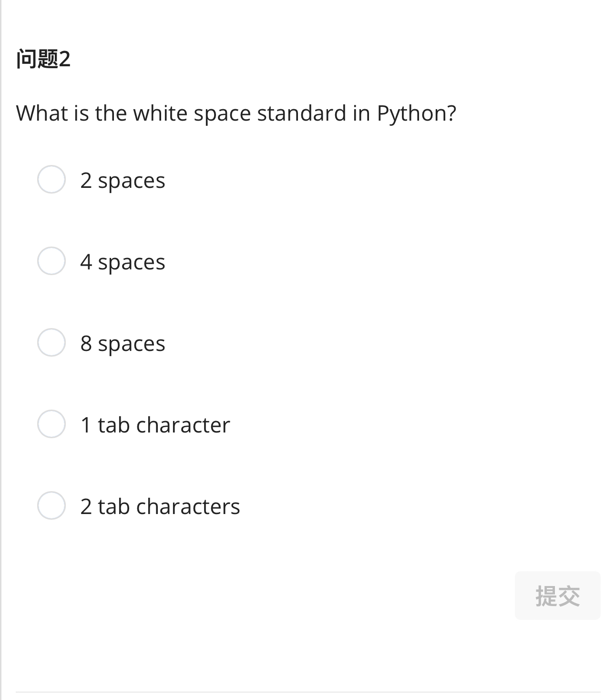Click the "4 spaces" option label
The height and width of the screenshot is (700, 615).
[x=123, y=262]
